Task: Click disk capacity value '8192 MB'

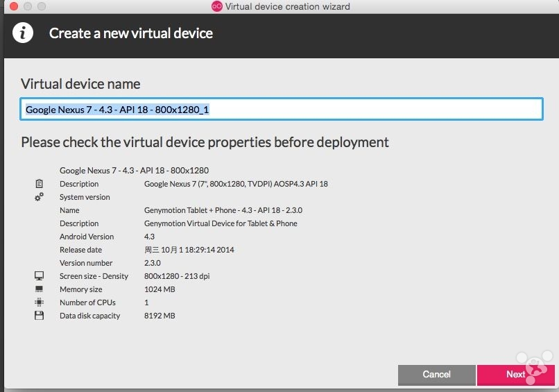Action: (x=160, y=316)
